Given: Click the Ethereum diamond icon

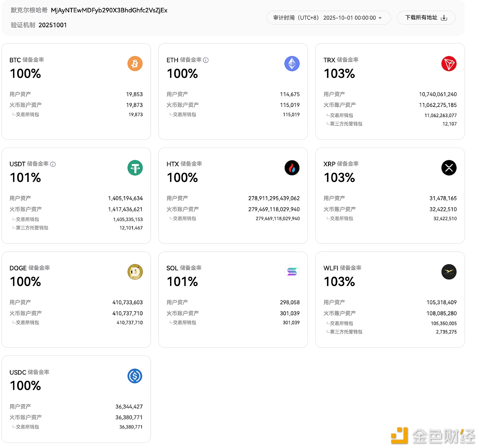Looking at the screenshot, I should [x=292, y=64].
